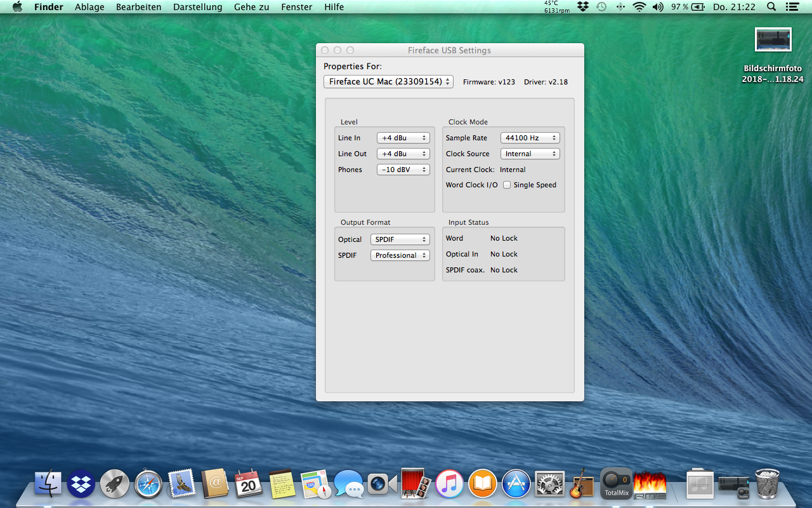Click SPDIF coax. No Lock status
812x508 pixels.
(504, 270)
